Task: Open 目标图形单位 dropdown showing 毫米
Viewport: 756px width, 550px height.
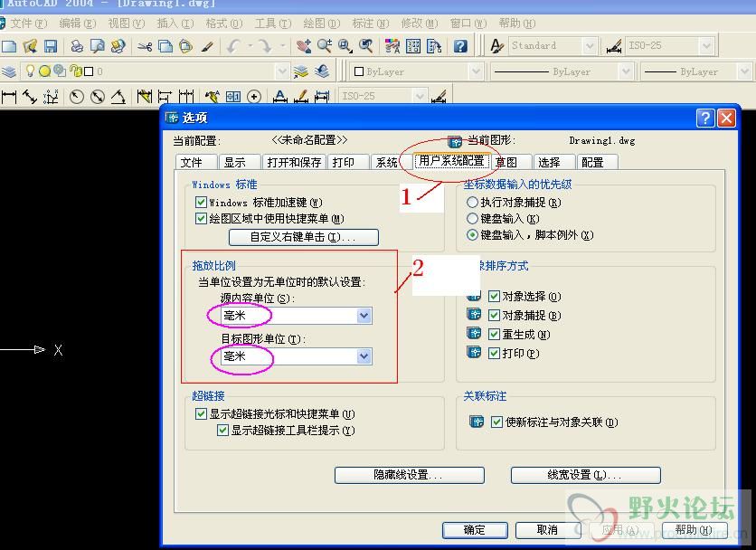Action: (296, 356)
